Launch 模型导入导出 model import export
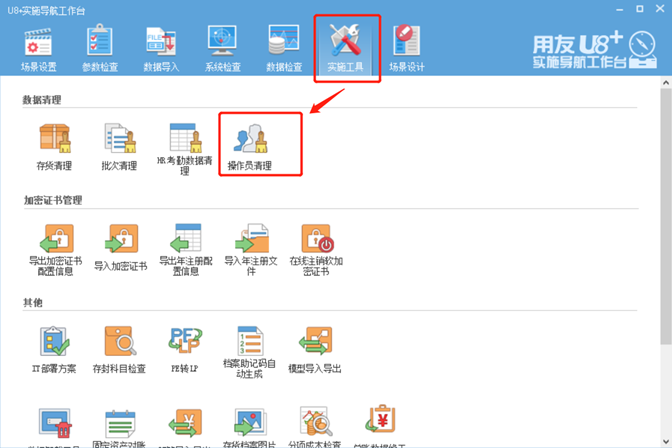Screen dimensions: 672x448 tap(315, 344)
